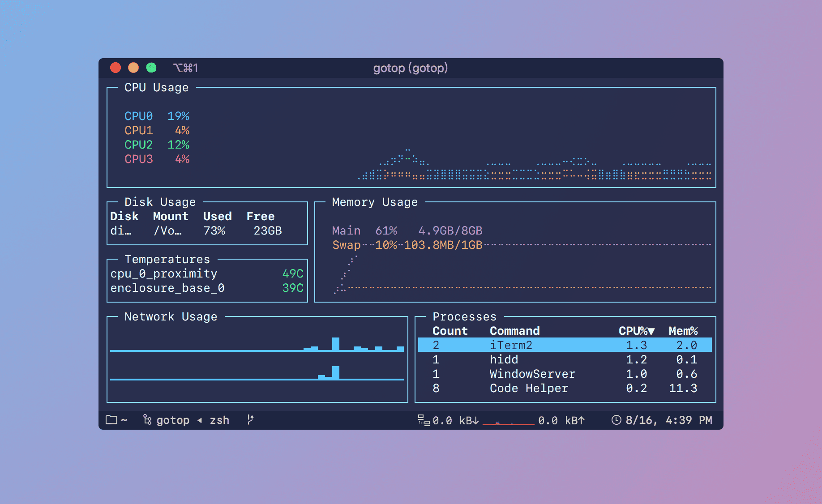Select the WindowServer process row
Image resolution: width=822 pixels, height=504 pixels.
[565, 374]
